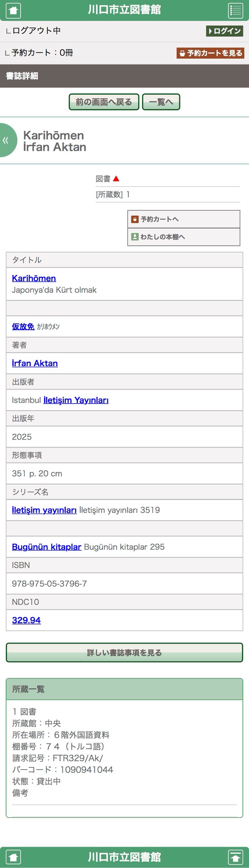249x868 pixels.
Task: Collapse panel with green double-chevron tab
Action: (x=7, y=140)
